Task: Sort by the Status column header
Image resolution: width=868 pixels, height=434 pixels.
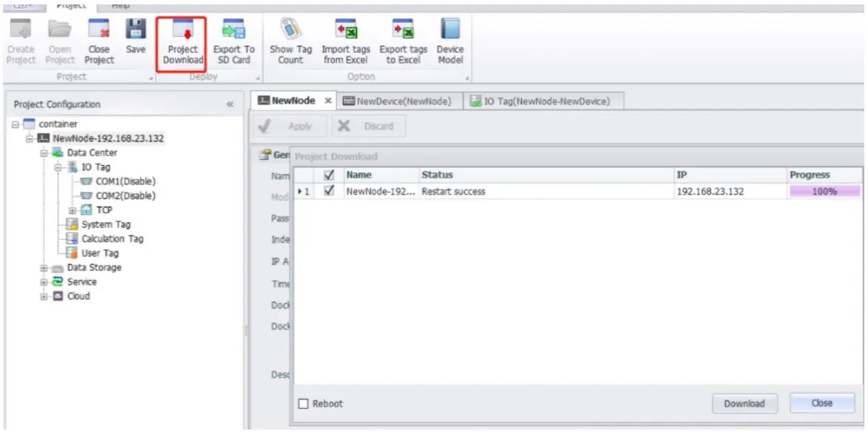Action: [x=546, y=175]
